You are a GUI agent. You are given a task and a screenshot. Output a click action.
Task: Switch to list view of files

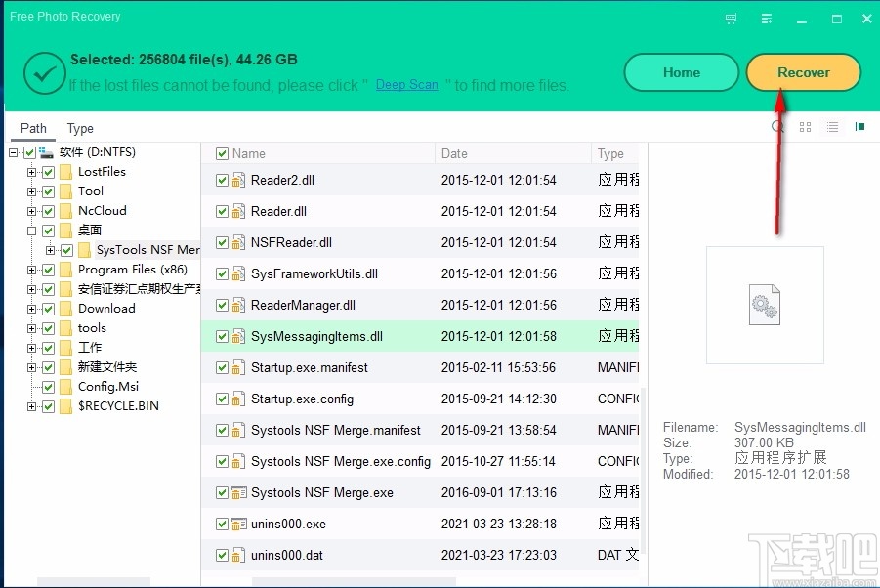click(x=832, y=126)
